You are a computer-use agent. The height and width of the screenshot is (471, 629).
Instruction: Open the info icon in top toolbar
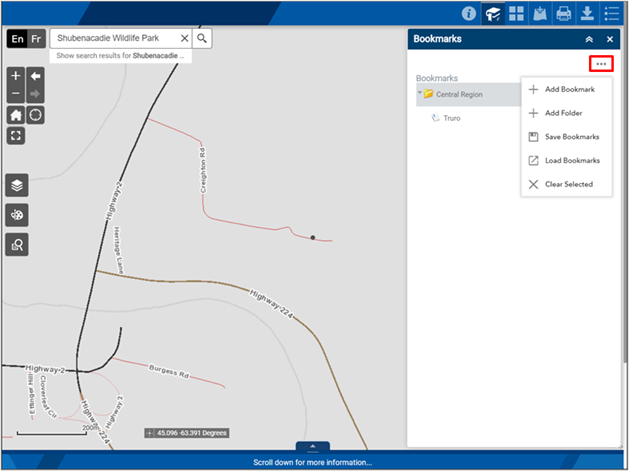pos(469,14)
